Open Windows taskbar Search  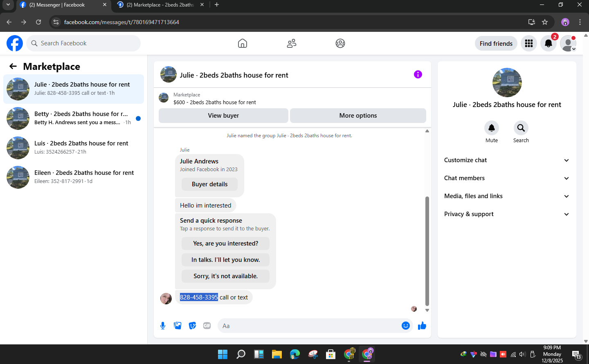click(x=241, y=354)
